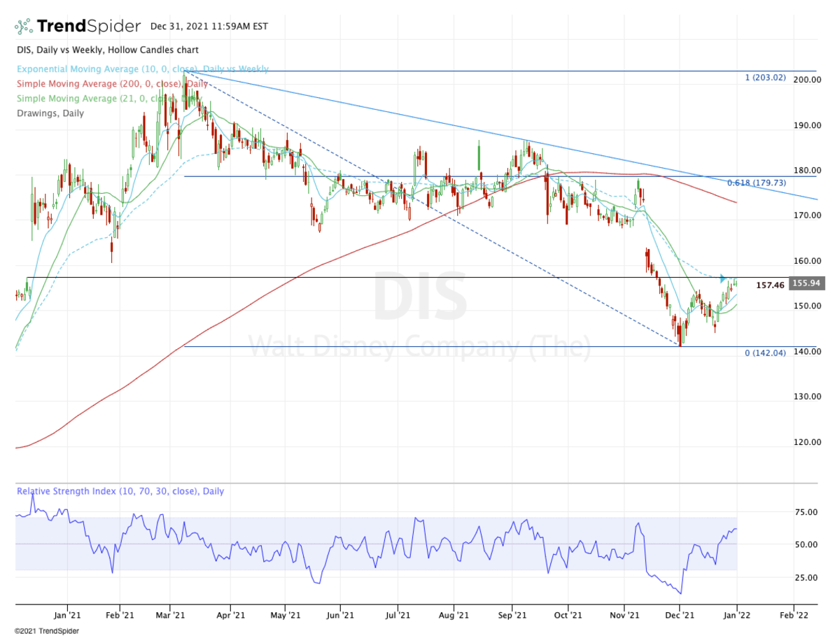Click the '180.00' price axis label
This screenshot has height=638, width=840.
pos(807,171)
